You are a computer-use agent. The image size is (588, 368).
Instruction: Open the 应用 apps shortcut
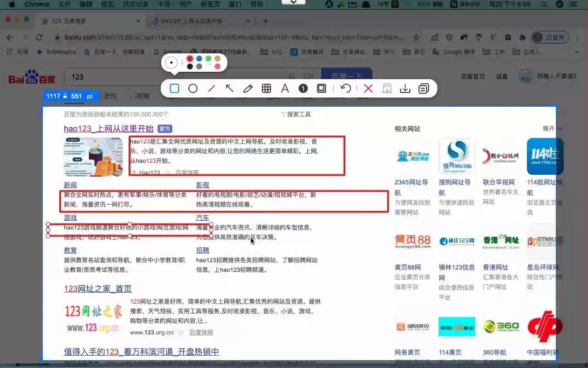tap(17, 52)
